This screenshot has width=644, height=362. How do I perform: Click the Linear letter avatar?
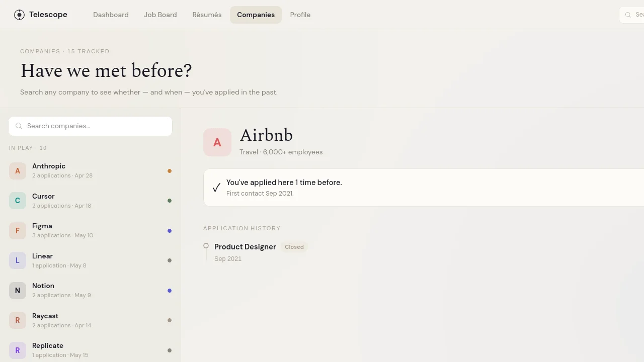pyautogui.click(x=18, y=260)
